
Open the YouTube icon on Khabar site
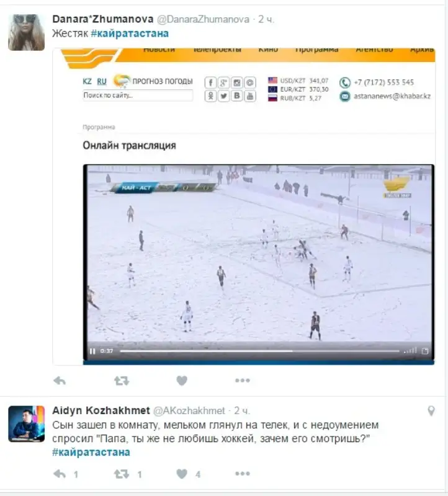tap(250, 96)
